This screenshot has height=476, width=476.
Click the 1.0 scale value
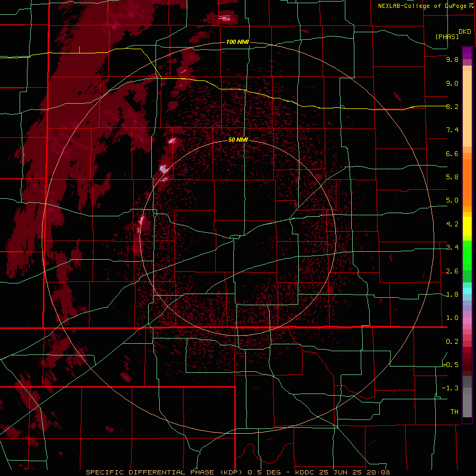click(452, 318)
